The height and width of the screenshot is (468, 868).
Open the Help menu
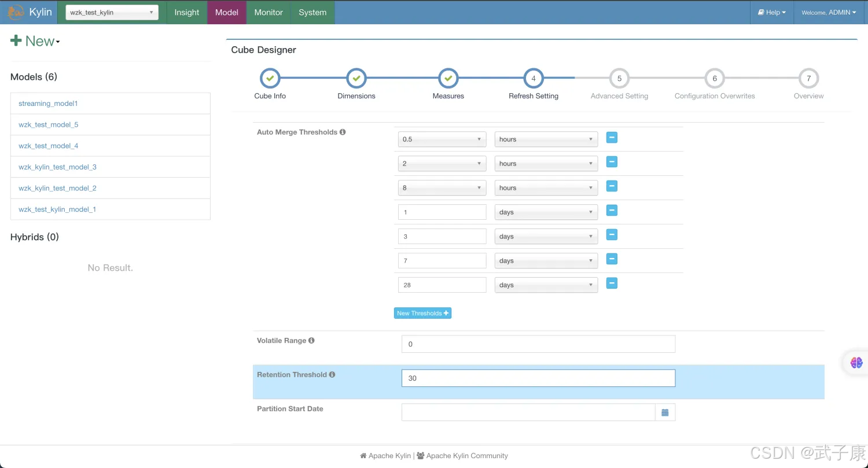[x=772, y=12]
